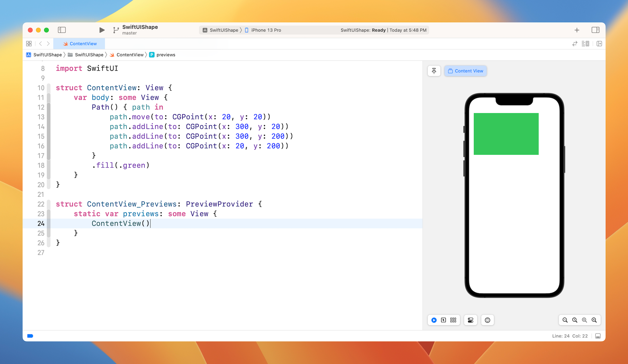
Task: Enable selectable preview mode
Action: pos(444,320)
